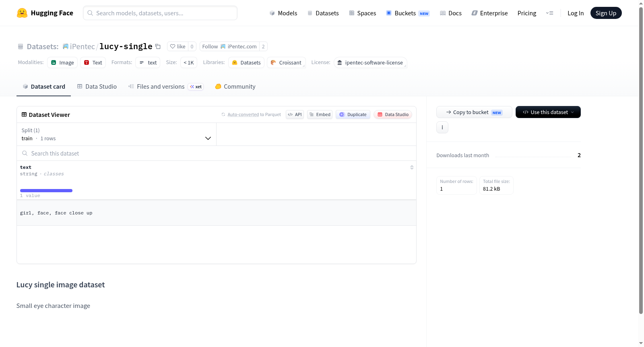Open Spaces in the top navigation
This screenshot has height=347, width=644.
tap(363, 13)
